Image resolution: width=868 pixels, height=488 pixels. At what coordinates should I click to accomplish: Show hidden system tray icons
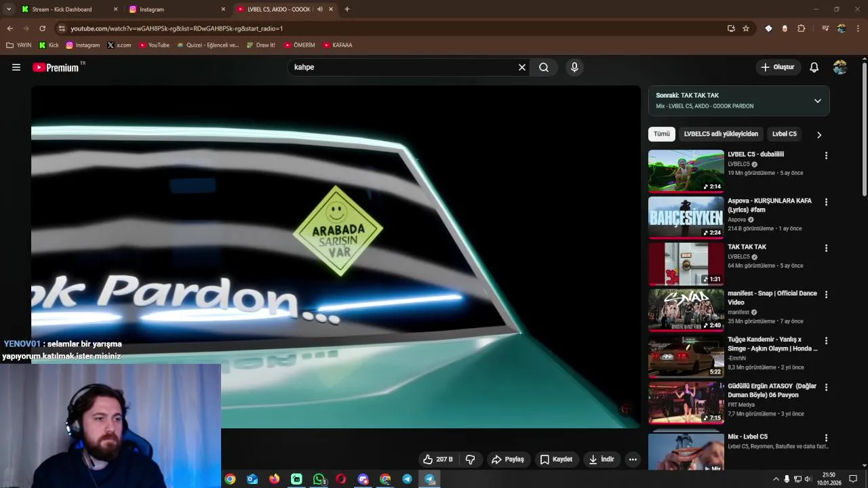(776, 479)
